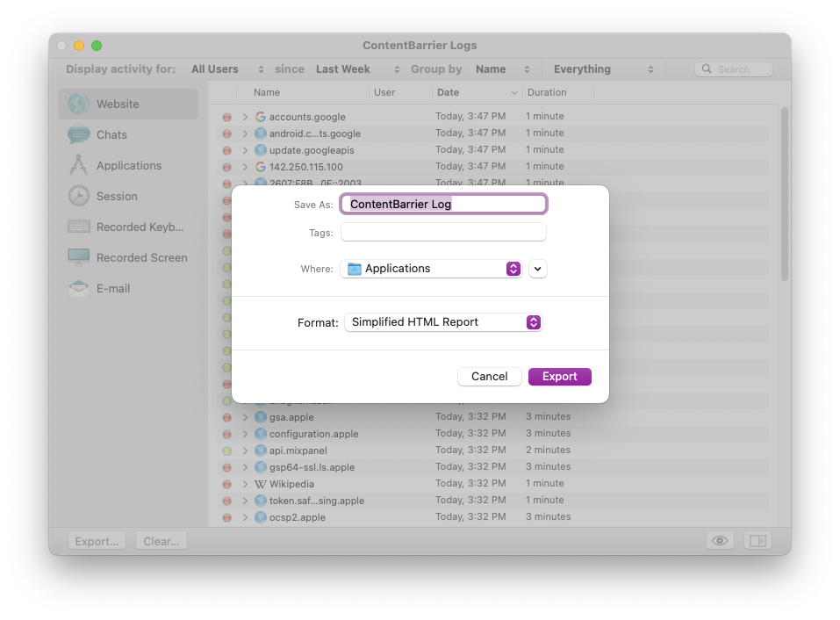This screenshot has height=620, width=840.
Task: Click the red status dot for Wikipedia
Action: point(227,485)
